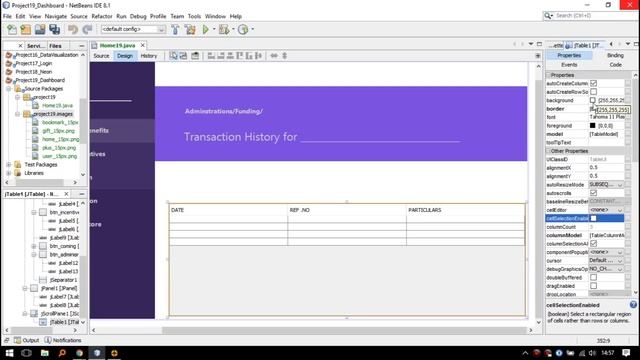Viewport: 640px width, 360px height.
Task: Activate Connection Mode in design toolbar
Action: 183,56
